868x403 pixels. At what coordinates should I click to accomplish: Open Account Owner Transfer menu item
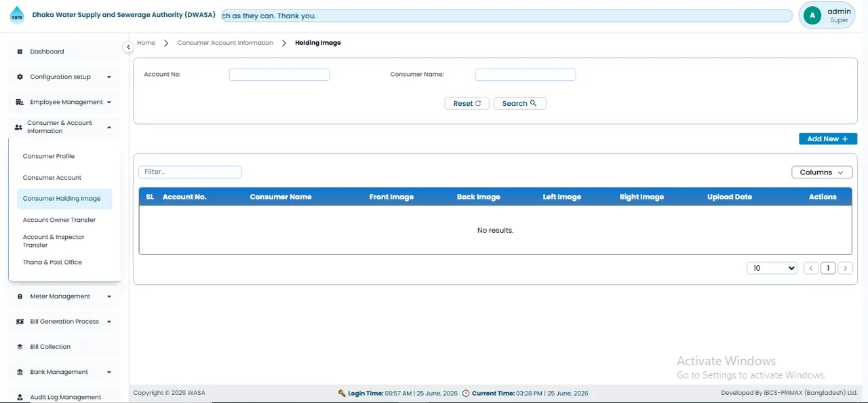(x=59, y=220)
